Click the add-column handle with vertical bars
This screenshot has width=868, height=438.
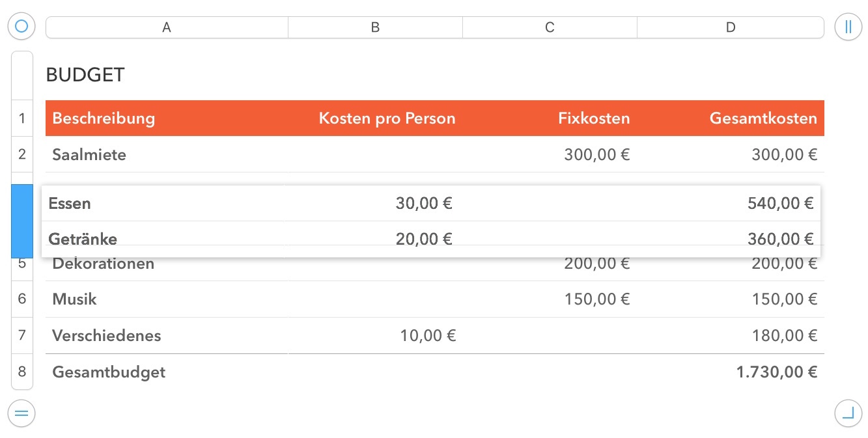(848, 27)
